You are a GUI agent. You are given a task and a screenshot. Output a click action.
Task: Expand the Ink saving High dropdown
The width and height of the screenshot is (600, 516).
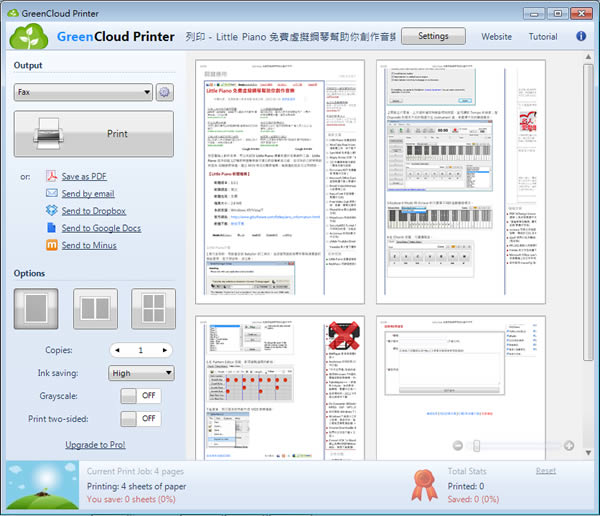pyautogui.click(x=141, y=373)
